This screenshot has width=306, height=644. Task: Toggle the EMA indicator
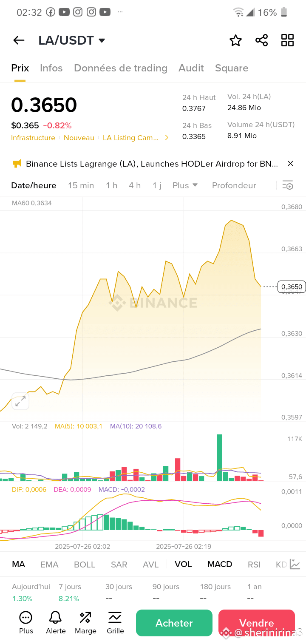click(x=49, y=565)
